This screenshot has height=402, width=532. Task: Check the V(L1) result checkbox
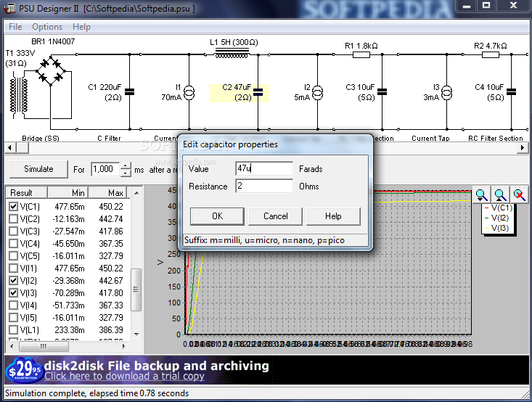(13, 329)
